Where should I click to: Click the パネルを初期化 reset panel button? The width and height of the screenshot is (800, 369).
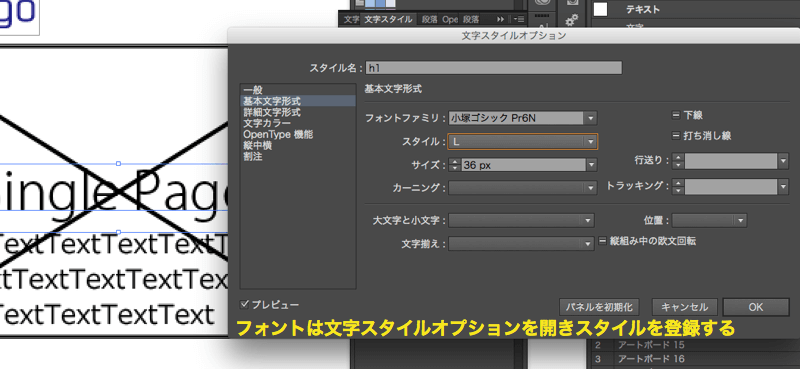(x=599, y=307)
